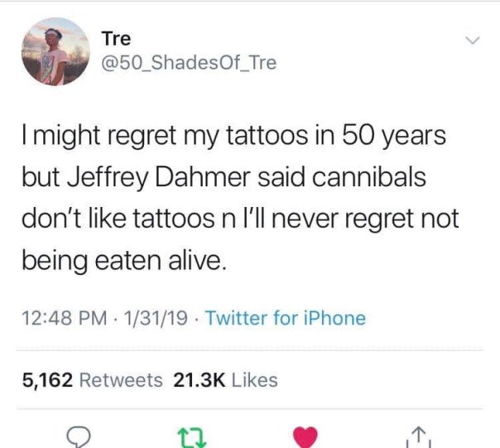500x448 pixels.
Task: Open the profile of display name Tre
Action: coord(116,39)
